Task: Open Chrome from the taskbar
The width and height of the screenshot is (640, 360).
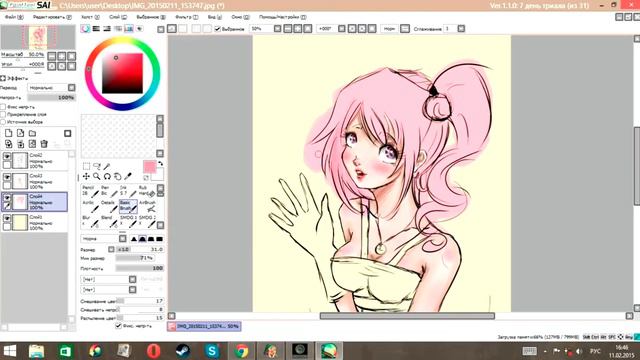Action: coord(242,351)
